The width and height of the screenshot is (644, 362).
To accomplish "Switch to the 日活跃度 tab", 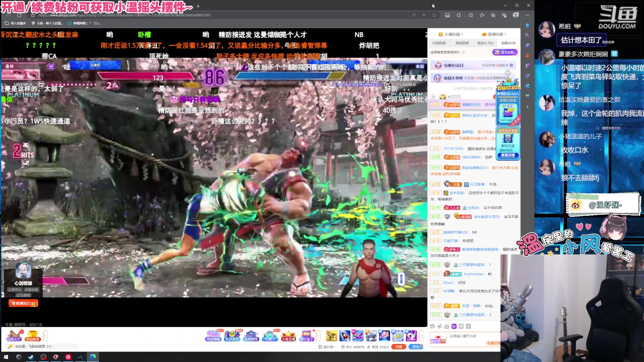I will 439,43.
